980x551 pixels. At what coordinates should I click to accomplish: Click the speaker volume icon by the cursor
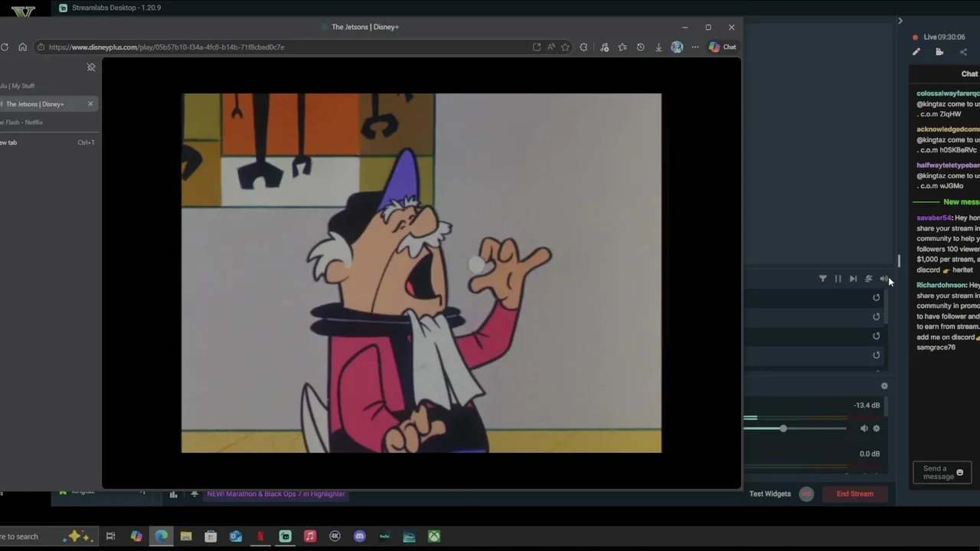[x=884, y=279]
